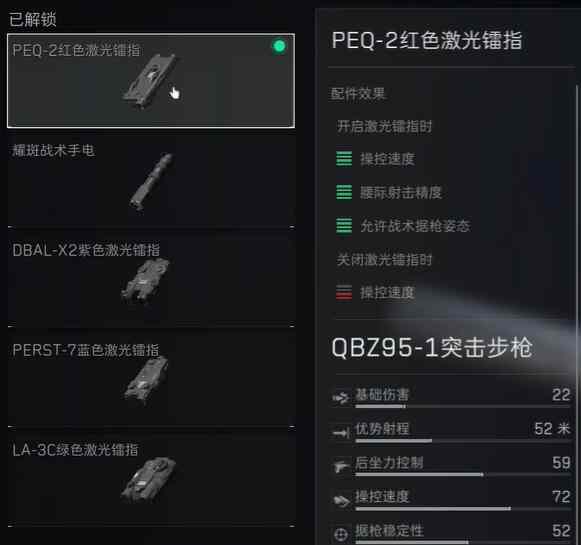
Task: Click the red bars icon beside 操控速度
Action: (344, 292)
